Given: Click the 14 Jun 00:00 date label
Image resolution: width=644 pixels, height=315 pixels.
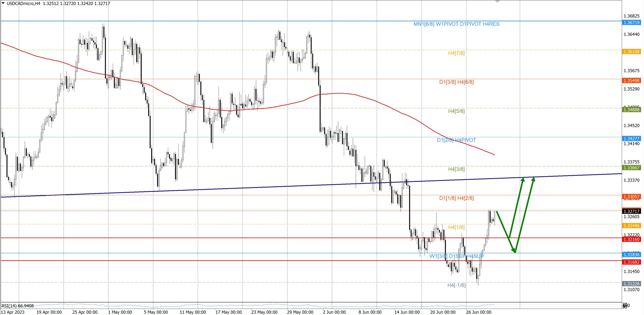Looking at the screenshot, I should click(407, 312).
